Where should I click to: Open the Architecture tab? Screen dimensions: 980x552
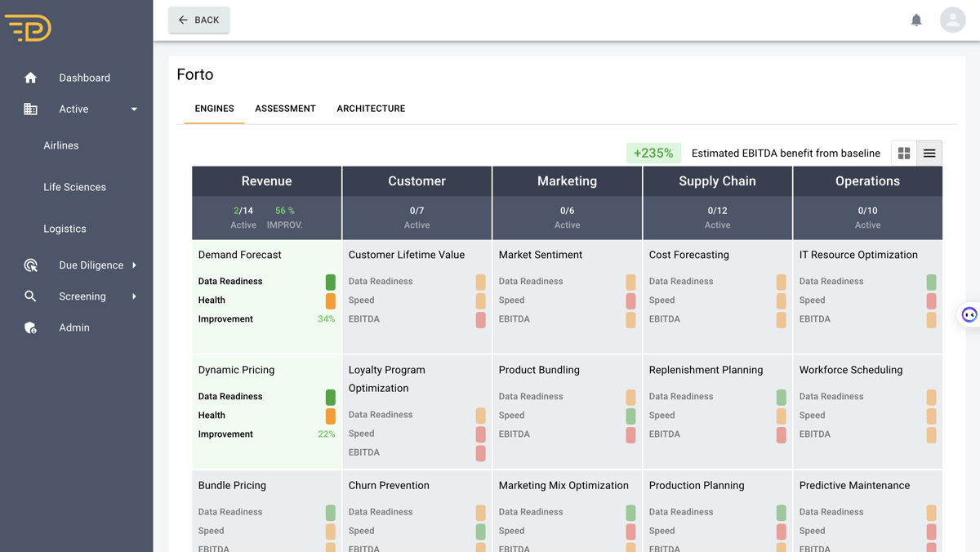[x=371, y=109]
